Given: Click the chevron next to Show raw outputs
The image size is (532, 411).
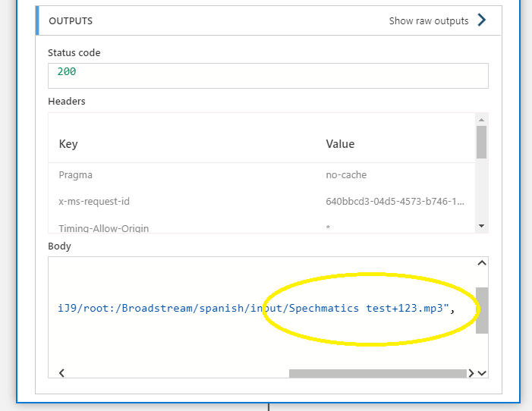Looking at the screenshot, I should click(x=482, y=20).
